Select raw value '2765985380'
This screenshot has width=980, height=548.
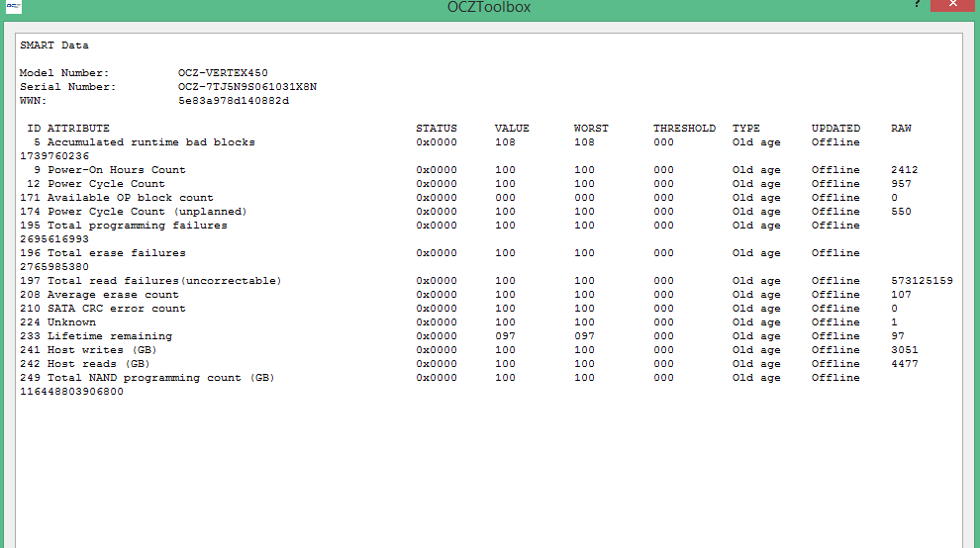(54, 267)
